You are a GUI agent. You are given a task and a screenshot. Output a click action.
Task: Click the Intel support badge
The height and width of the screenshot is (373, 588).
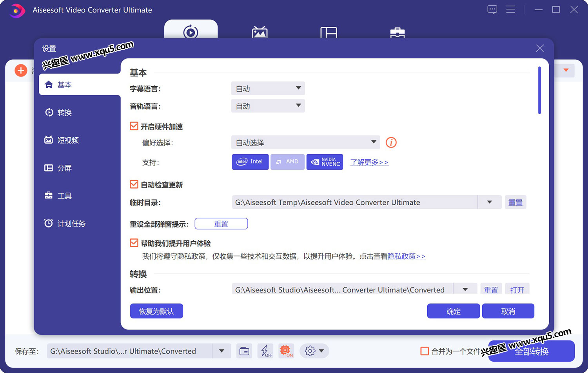[x=250, y=162]
